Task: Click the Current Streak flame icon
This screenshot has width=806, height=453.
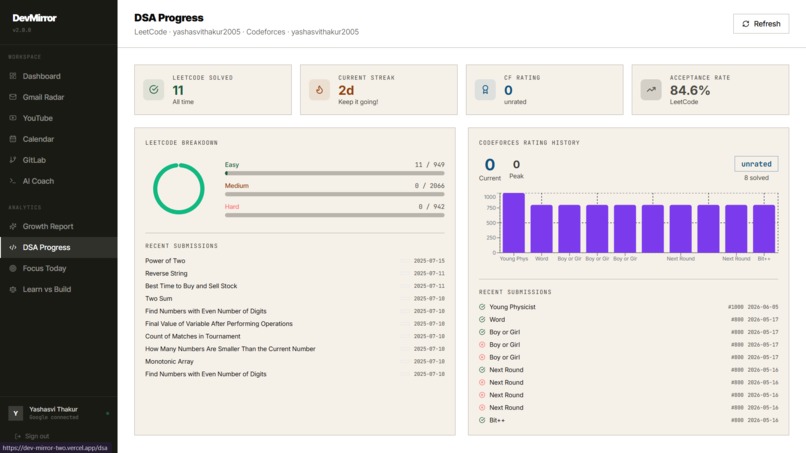Action: [319, 89]
